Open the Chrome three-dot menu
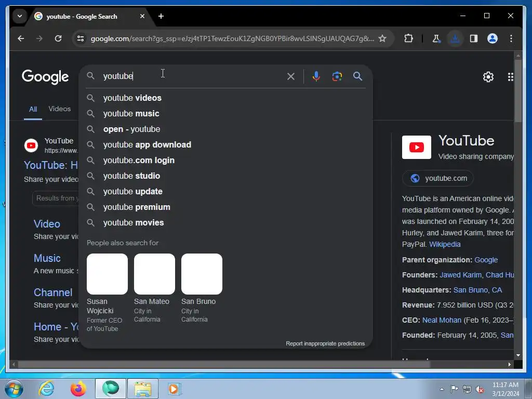 click(x=511, y=38)
